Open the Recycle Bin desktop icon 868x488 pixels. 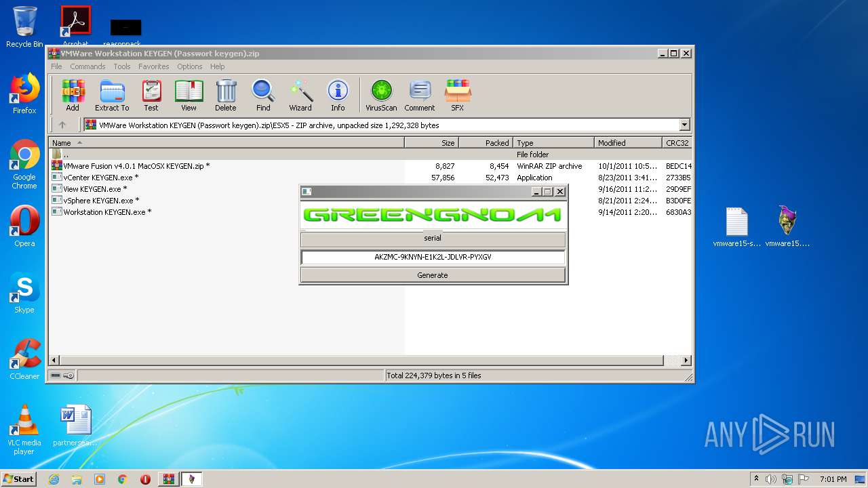(24, 27)
